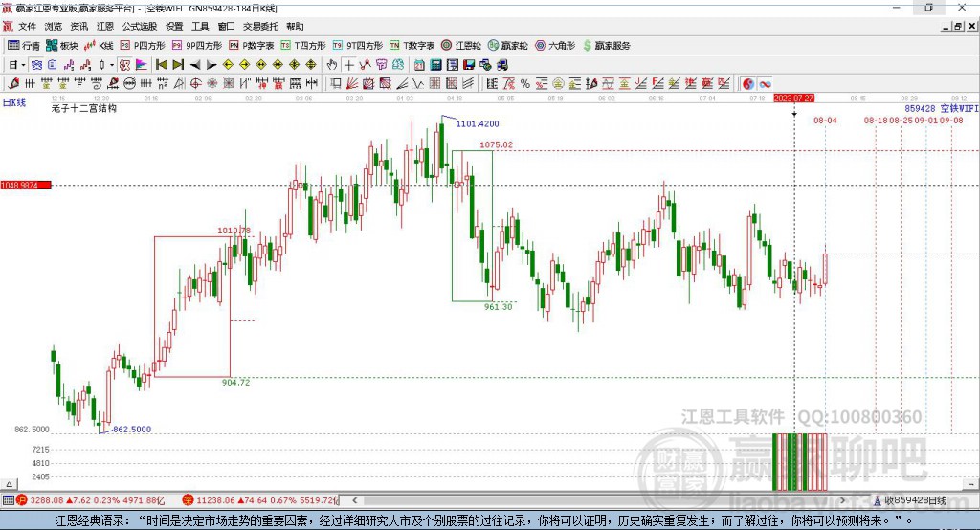The height and width of the screenshot is (530, 980).
Task: Toggle the pink-blue flag indicator icon
Action: click(142, 65)
